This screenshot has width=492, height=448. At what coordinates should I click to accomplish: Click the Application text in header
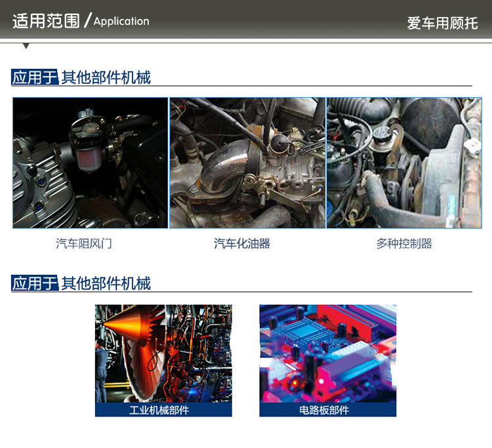click(x=121, y=21)
